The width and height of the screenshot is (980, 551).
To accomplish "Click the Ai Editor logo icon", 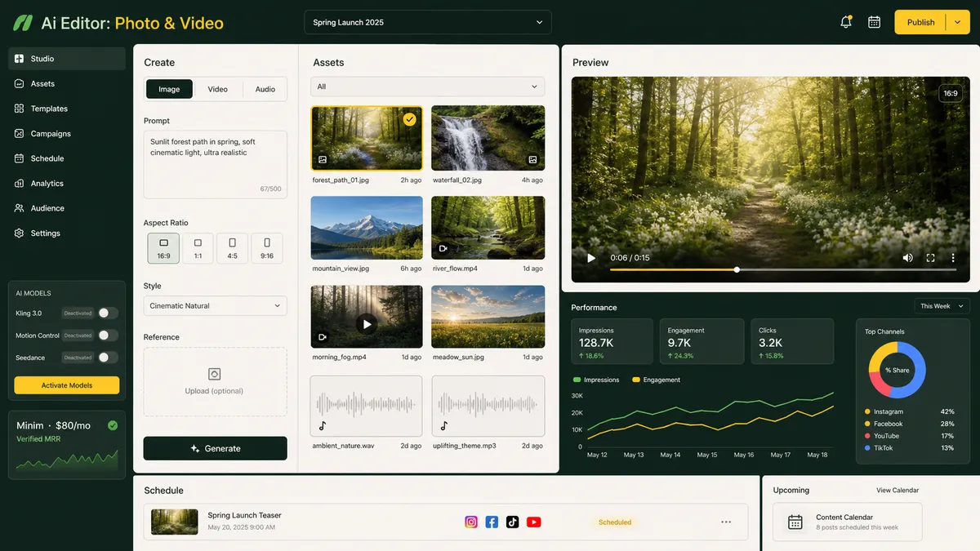I will [21, 23].
